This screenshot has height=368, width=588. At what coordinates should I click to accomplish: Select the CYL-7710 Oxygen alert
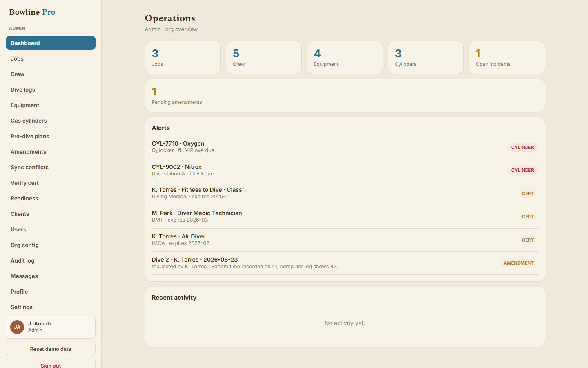(345, 147)
